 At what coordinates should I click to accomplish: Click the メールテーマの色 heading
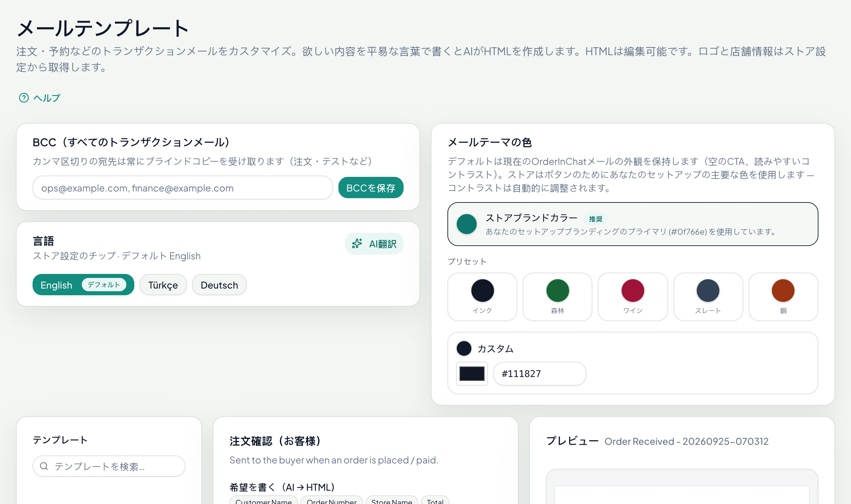[x=490, y=142]
